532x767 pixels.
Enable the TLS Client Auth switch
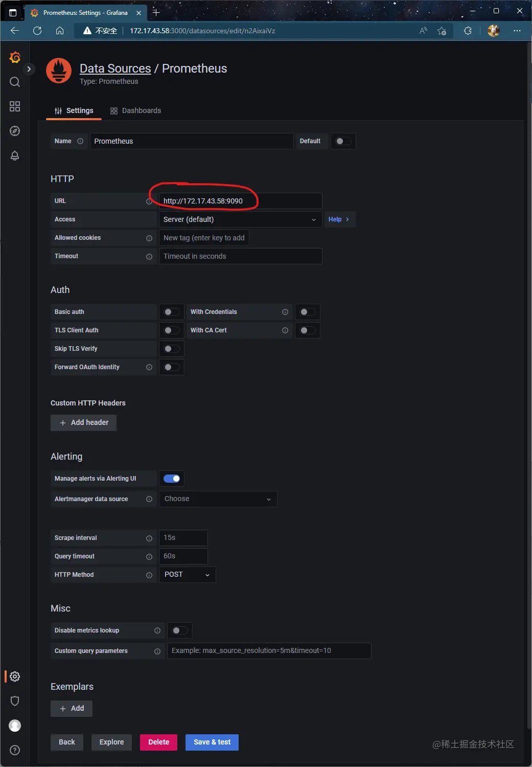coord(172,330)
